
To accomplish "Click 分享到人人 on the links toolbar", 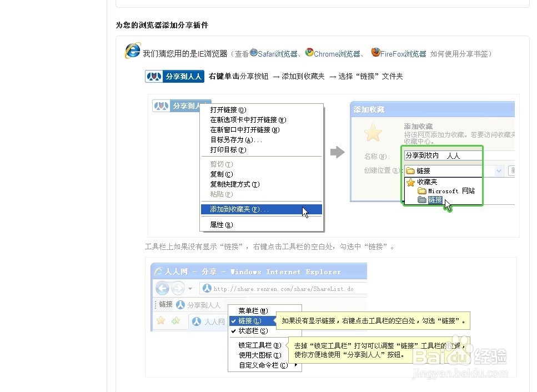I will (x=199, y=305).
